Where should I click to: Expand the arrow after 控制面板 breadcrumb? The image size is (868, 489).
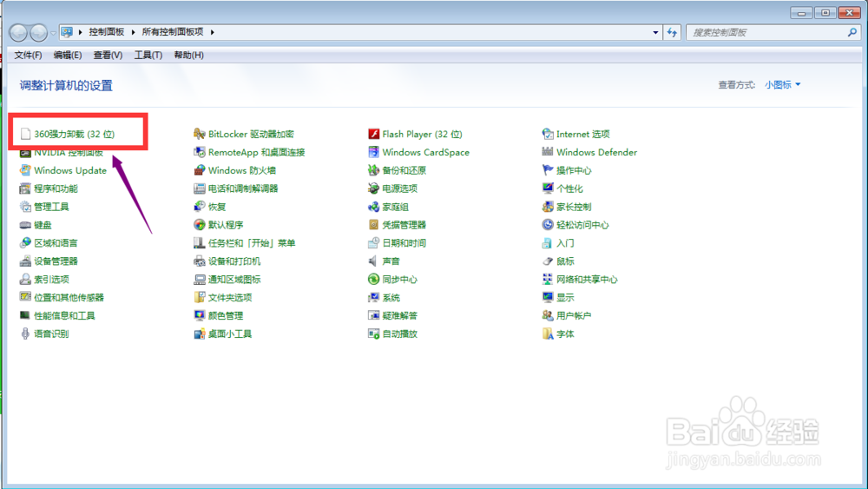point(134,32)
